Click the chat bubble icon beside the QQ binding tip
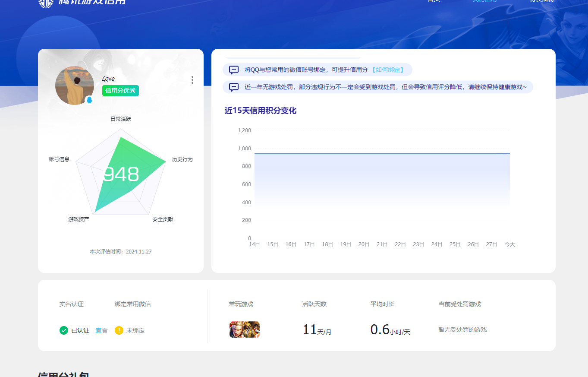This screenshot has width=588, height=377. [x=234, y=70]
